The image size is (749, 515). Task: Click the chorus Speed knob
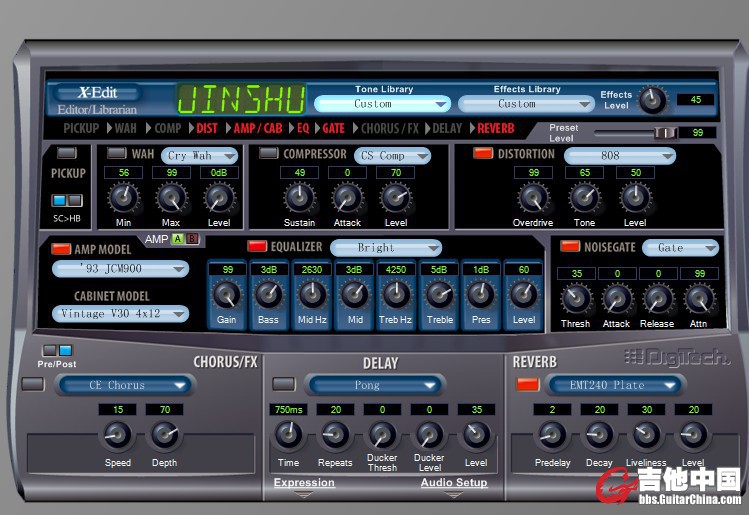117,434
